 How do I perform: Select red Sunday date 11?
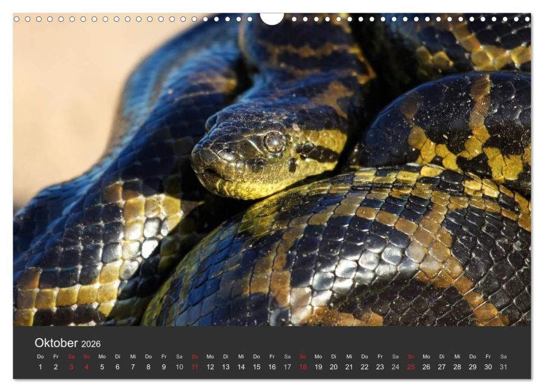(x=195, y=367)
